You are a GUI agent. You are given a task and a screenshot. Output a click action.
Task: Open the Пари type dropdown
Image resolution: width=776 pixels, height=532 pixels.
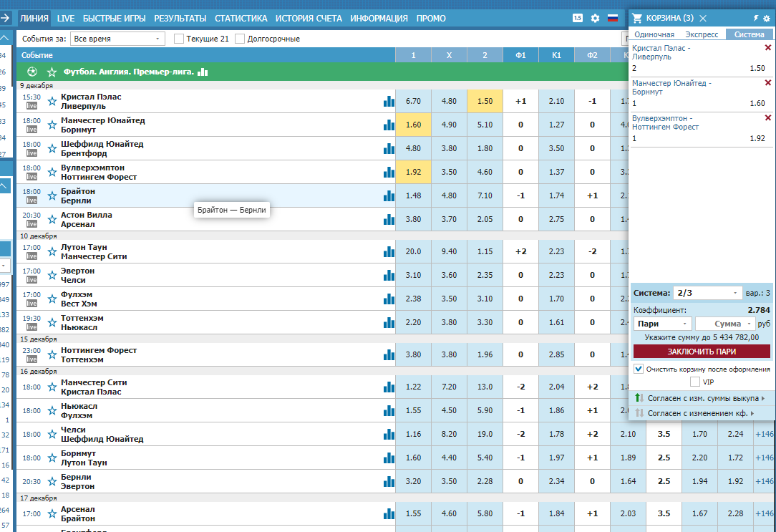coord(663,324)
